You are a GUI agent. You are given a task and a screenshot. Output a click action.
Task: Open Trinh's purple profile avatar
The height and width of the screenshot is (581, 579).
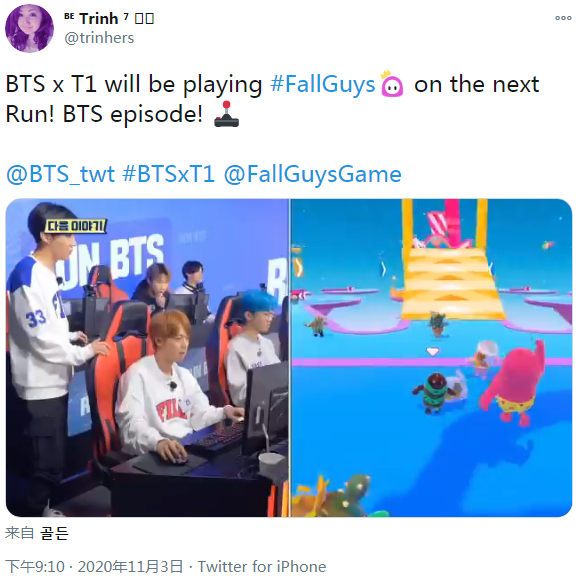[x=29, y=29]
